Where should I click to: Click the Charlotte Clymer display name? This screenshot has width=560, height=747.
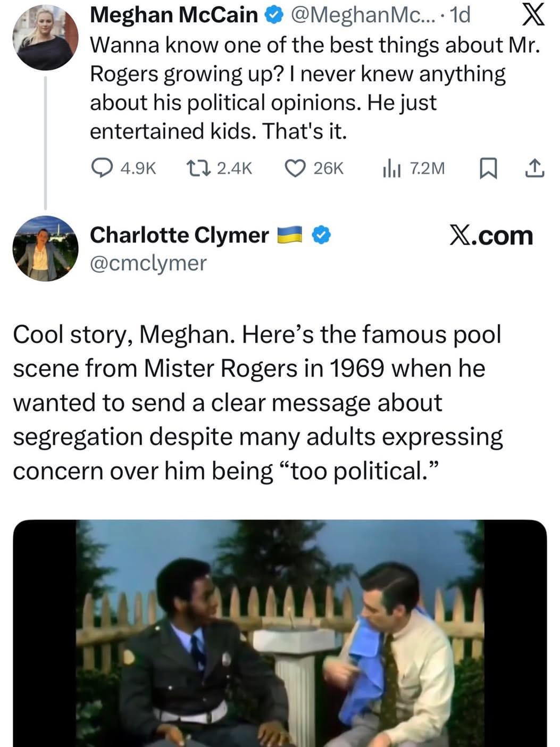(179, 235)
